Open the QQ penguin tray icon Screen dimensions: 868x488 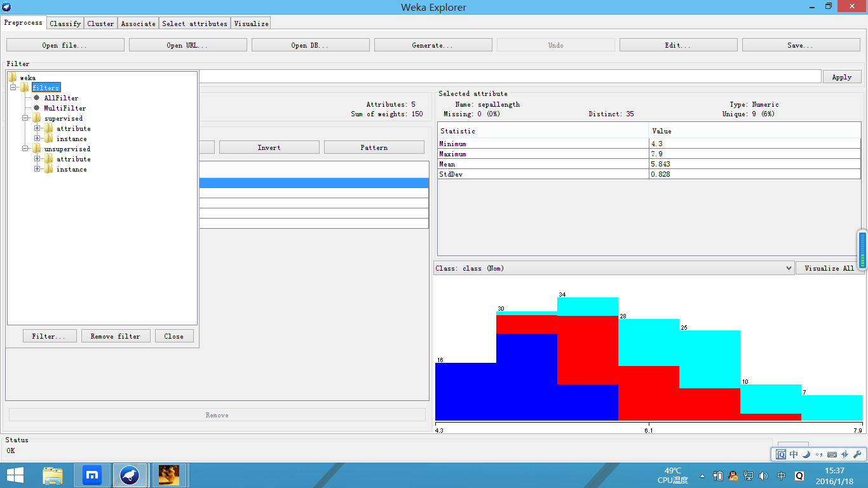[x=733, y=475]
